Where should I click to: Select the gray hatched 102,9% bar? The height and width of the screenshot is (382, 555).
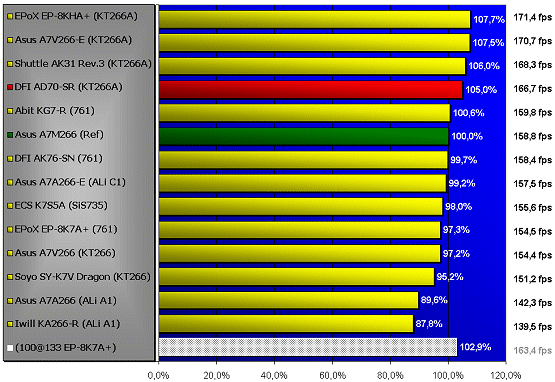(x=308, y=347)
